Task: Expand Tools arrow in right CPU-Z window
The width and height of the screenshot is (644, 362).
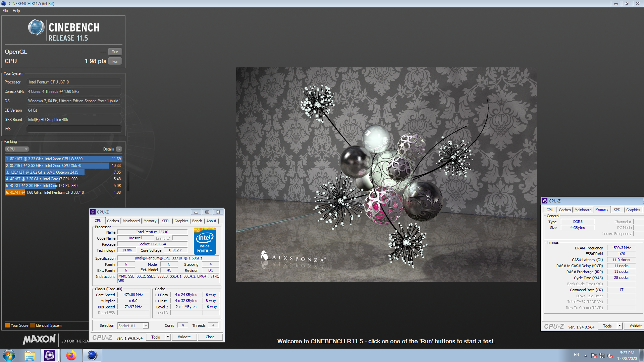Action: pyautogui.click(x=620, y=326)
